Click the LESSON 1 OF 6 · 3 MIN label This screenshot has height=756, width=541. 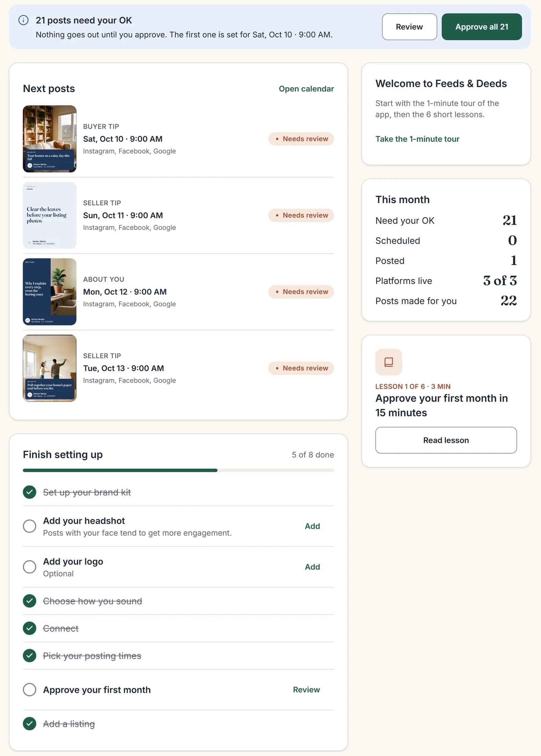pos(413,386)
